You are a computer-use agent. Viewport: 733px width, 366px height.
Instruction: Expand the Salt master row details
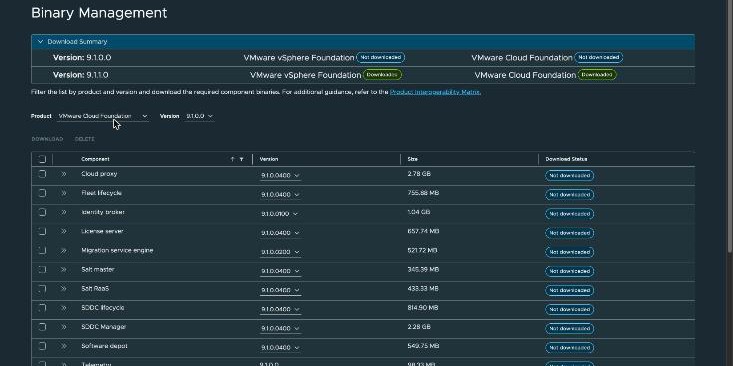tap(64, 270)
